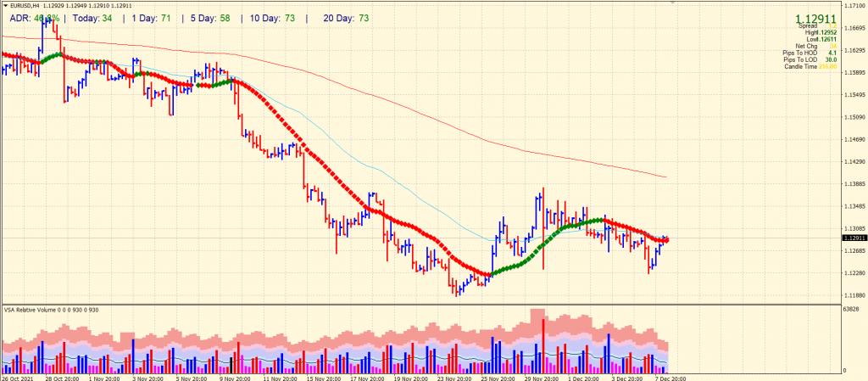Viewport: 868px width, 381px height.
Task: Click the 1.12280 price axis label
Action: click(854, 273)
